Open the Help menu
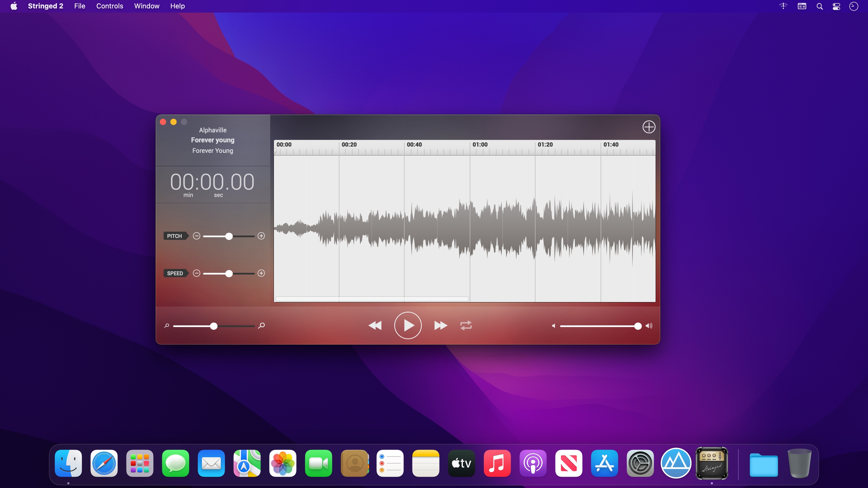The height and width of the screenshot is (488, 868). [177, 6]
